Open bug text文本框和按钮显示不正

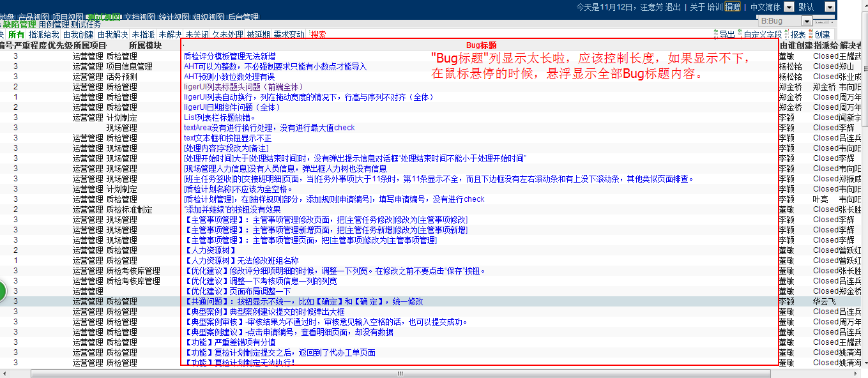click(227, 138)
